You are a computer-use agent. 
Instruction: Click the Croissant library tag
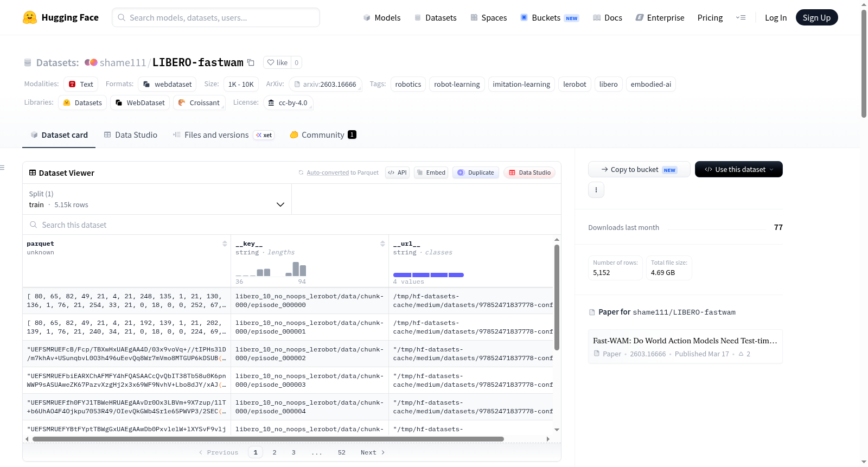pos(199,103)
